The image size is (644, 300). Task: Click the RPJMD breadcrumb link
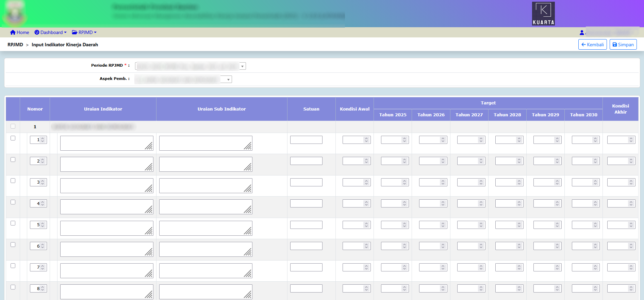coord(15,45)
